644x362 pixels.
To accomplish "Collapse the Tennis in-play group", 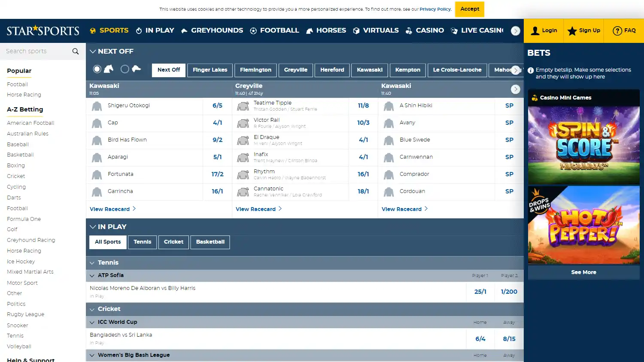I will [92, 263].
